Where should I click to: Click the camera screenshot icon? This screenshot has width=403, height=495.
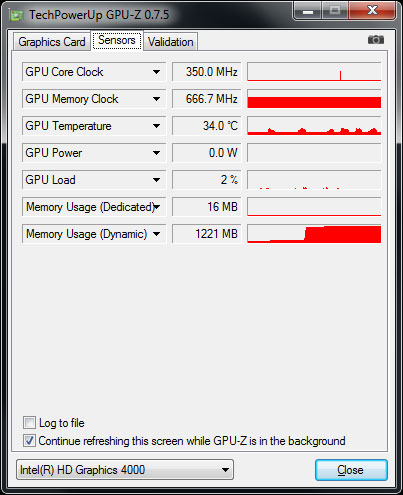376,40
